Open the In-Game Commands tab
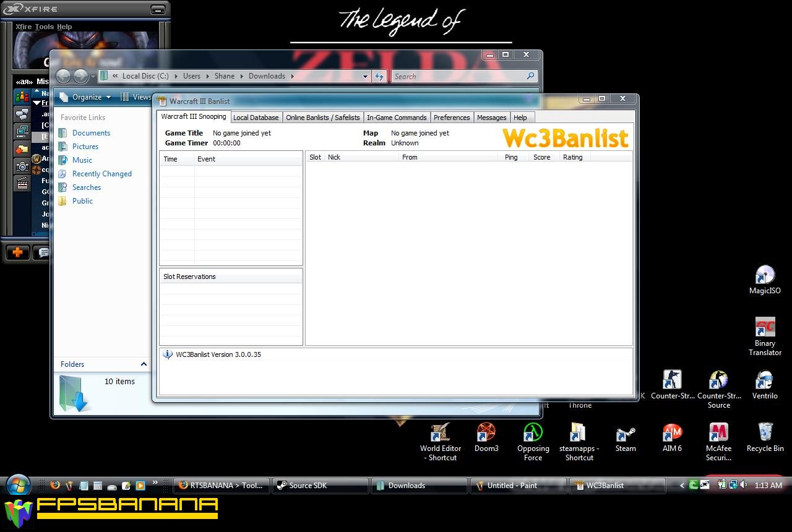The height and width of the screenshot is (532, 792). 397,118
